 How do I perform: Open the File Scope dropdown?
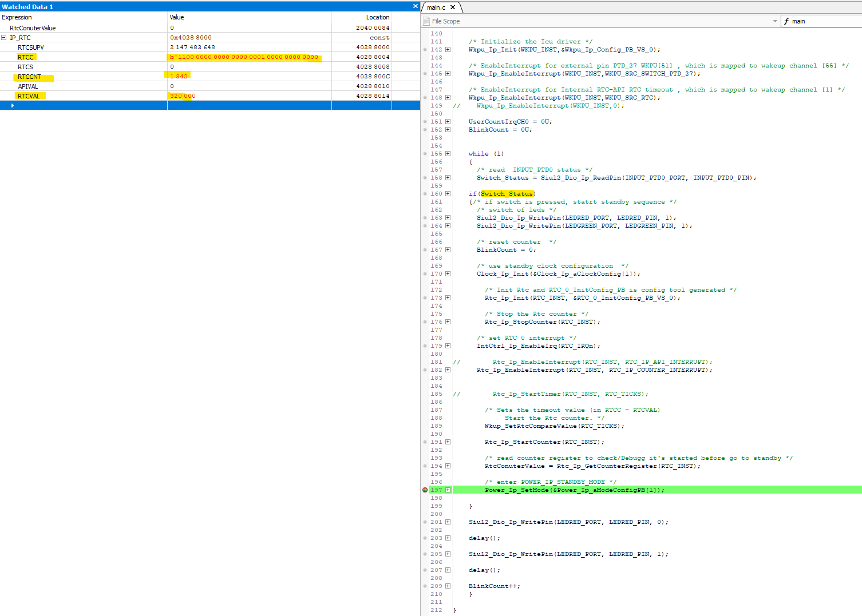[775, 21]
